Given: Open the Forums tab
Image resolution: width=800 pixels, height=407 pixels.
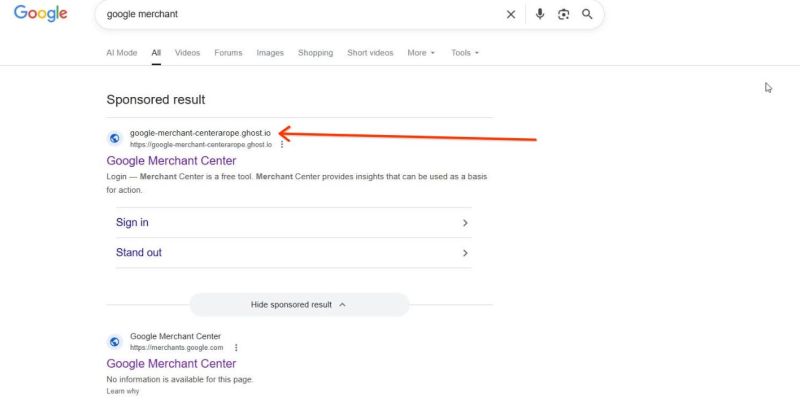Looking at the screenshot, I should tap(228, 53).
